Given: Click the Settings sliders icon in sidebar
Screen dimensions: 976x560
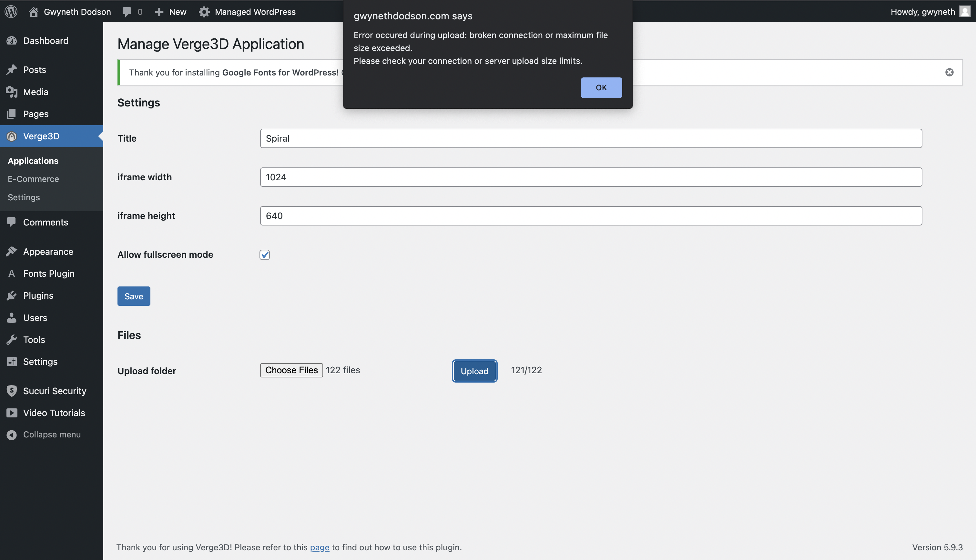Looking at the screenshot, I should tap(12, 362).
